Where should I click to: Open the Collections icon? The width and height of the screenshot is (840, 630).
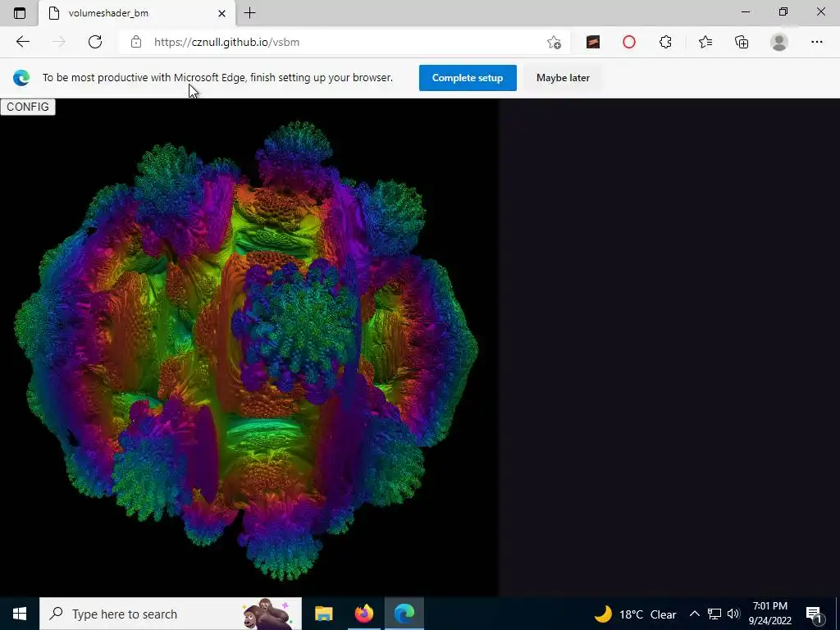(x=742, y=42)
